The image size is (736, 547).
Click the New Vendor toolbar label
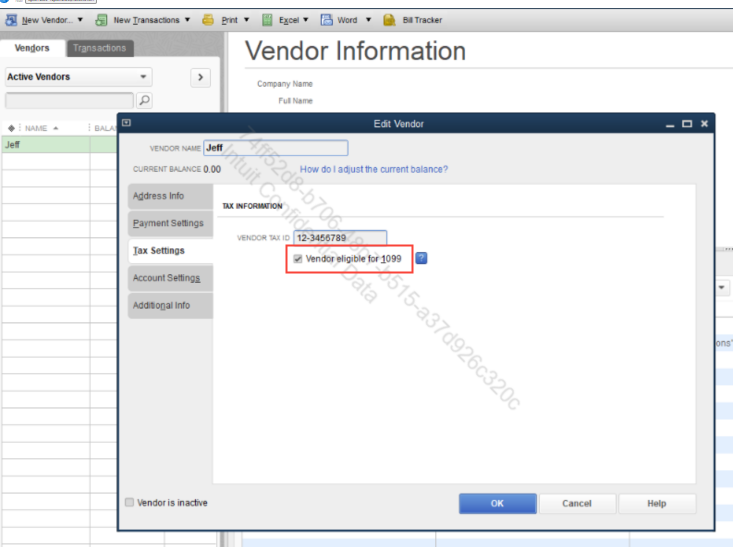tap(47, 20)
